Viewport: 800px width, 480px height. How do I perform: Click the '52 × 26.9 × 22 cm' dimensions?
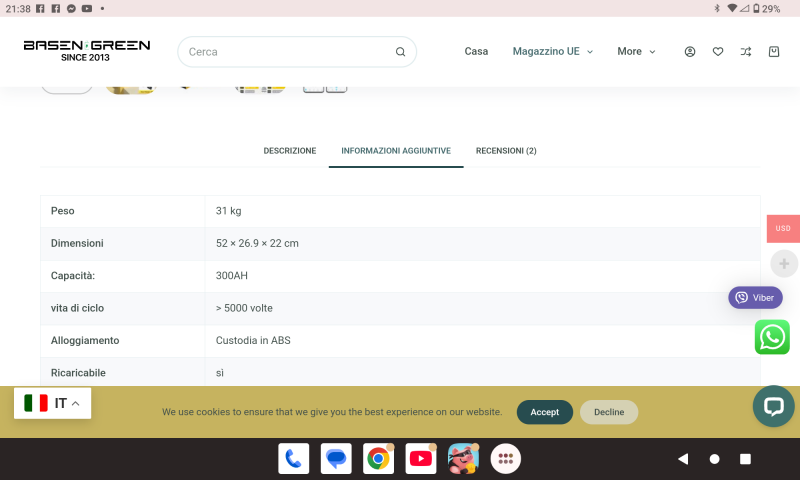click(257, 243)
